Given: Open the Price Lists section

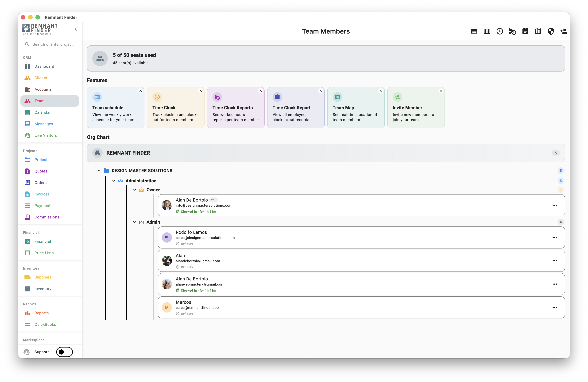Looking at the screenshot, I should [44, 253].
